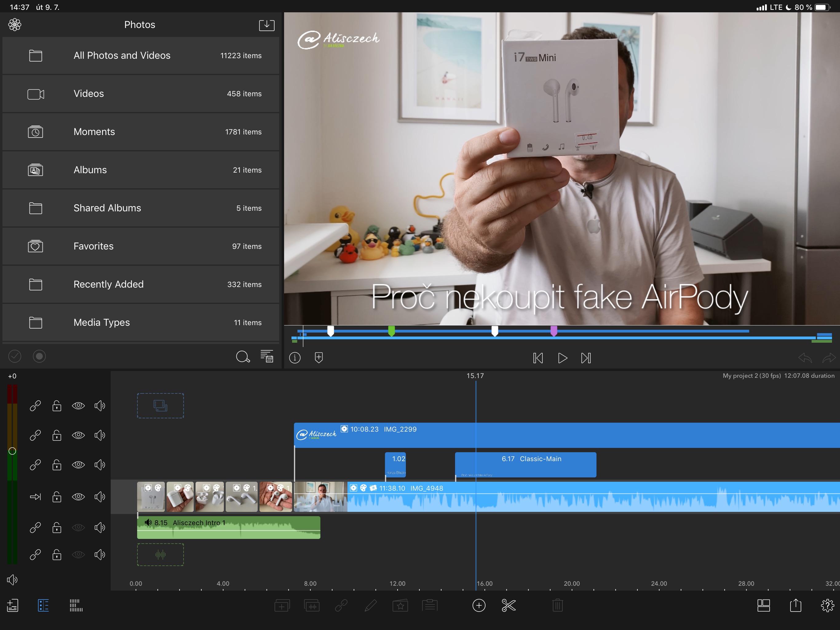Viewport: 840px width, 630px height.
Task: Tap the master volume speaker icon
Action: [x=12, y=580]
